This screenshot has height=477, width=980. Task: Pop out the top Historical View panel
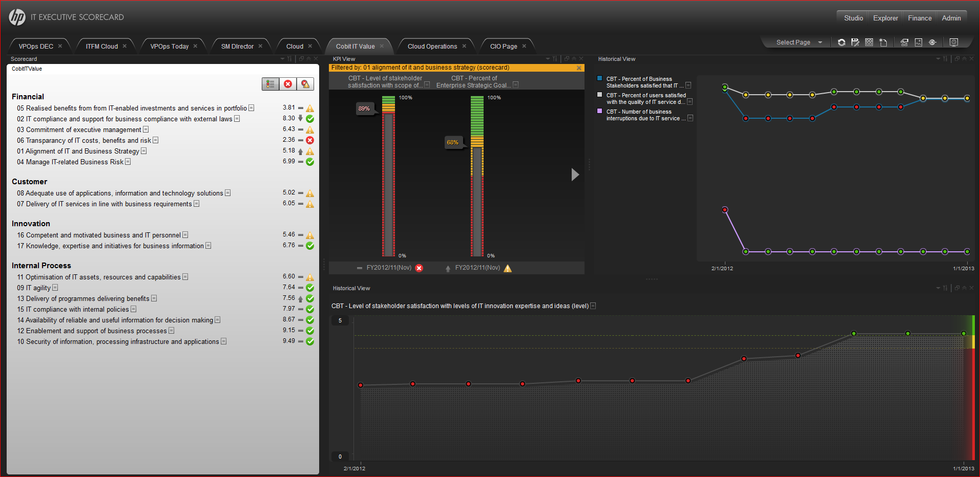957,59
